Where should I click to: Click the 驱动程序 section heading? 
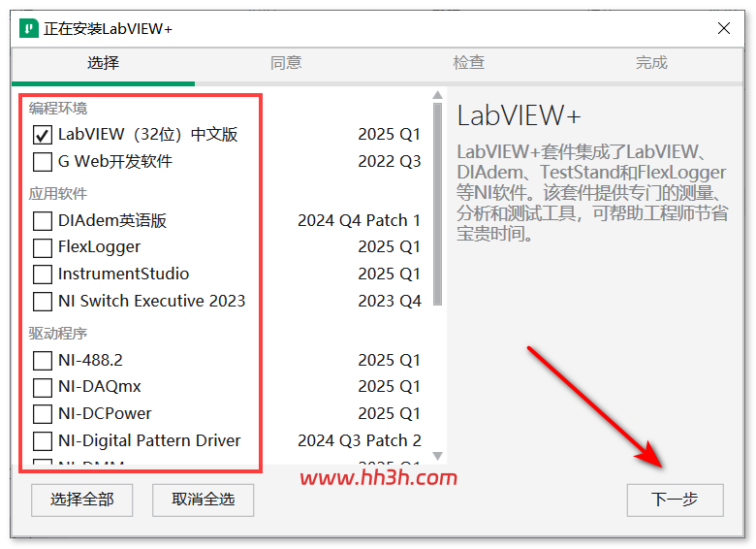pos(58,334)
